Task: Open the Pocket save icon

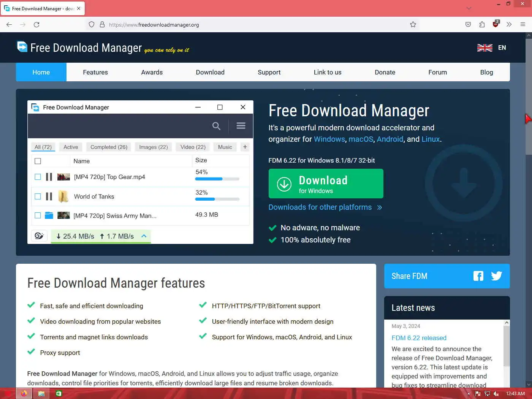Action: point(468,24)
